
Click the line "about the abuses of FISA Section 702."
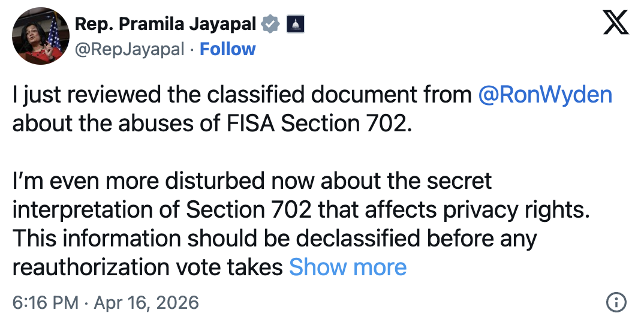tap(213, 124)
